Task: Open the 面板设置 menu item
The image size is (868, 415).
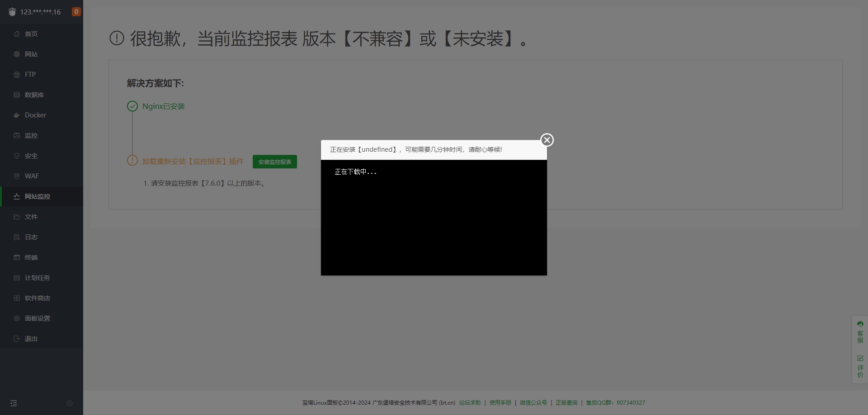Action: coord(42,318)
